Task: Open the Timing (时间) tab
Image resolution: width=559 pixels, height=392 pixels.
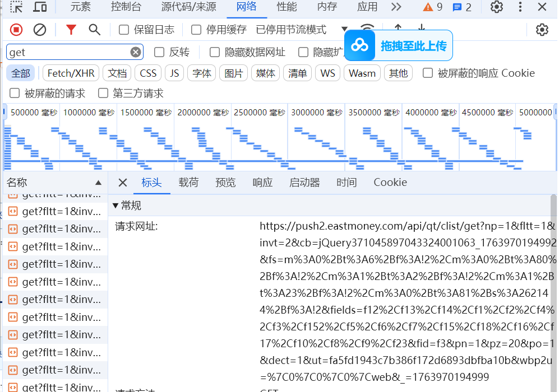Action: [347, 183]
